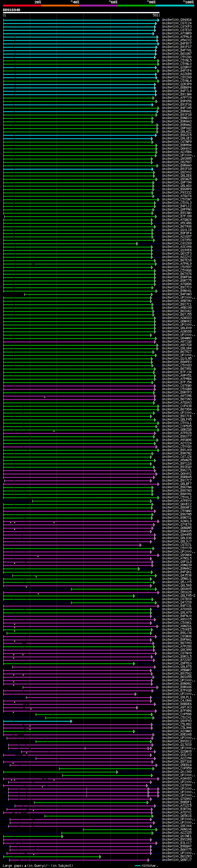Select the UniRef100_Q9ZV02 label
This screenshot has width=197, height=868.
[x=177, y=172]
